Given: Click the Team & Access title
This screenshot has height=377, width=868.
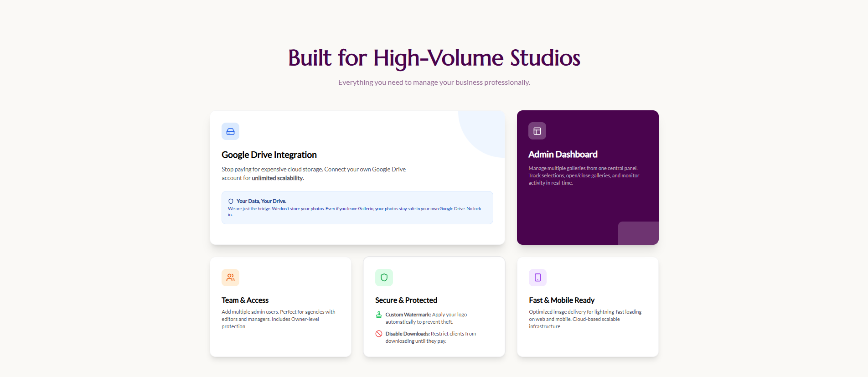Looking at the screenshot, I should point(245,300).
